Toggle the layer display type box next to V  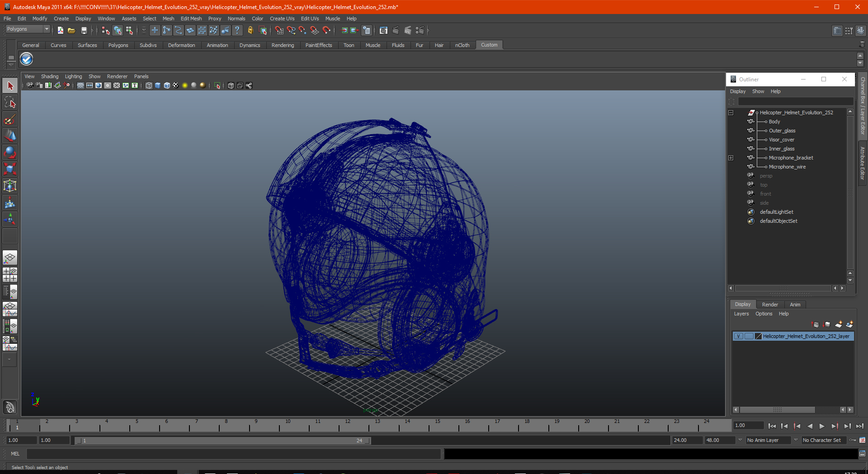[x=749, y=336]
